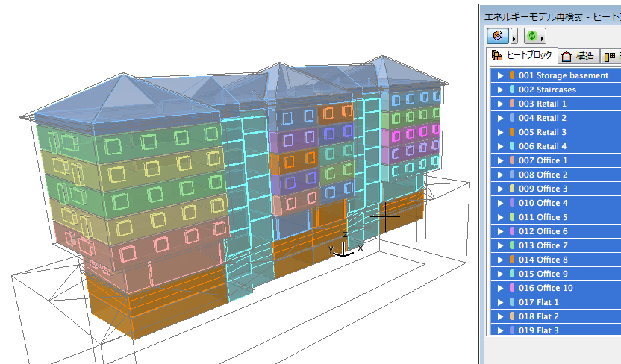This screenshot has width=621, height=364.
Task: Click color swatch of 018 Flat 2
Action: (x=512, y=316)
